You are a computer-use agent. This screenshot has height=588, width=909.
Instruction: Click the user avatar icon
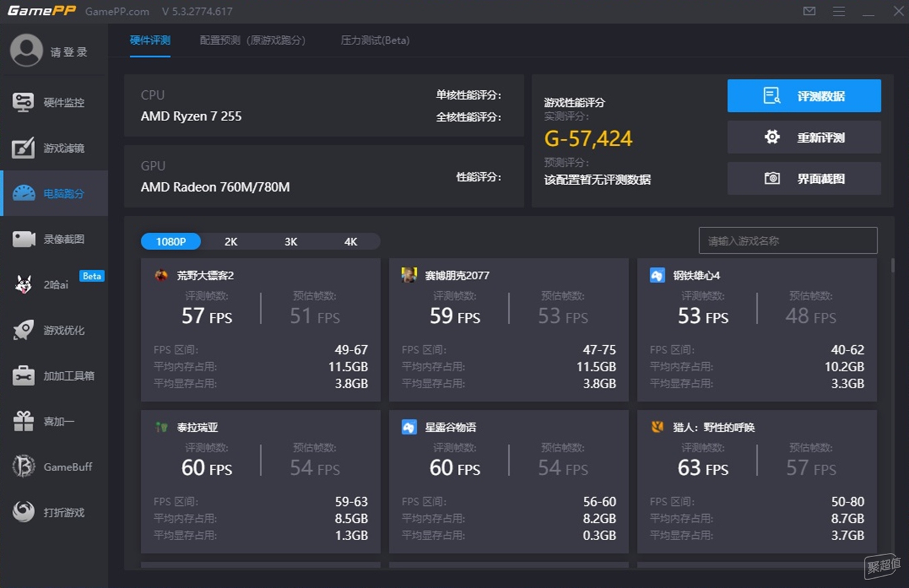pos(26,50)
